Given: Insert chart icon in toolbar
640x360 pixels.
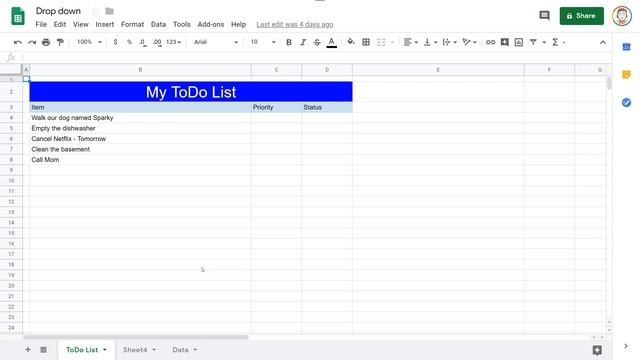Looking at the screenshot, I should click(x=519, y=42).
